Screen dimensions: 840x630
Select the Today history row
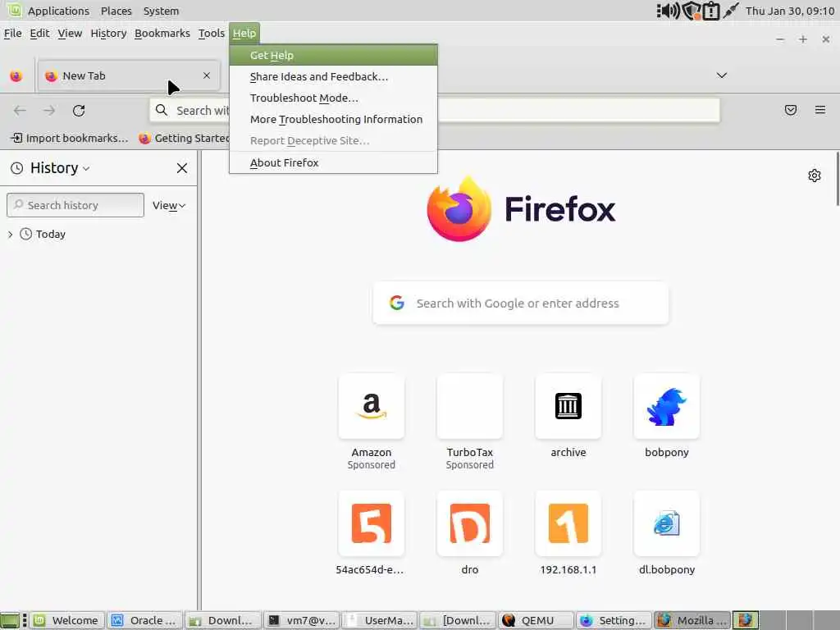(x=98, y=234)
